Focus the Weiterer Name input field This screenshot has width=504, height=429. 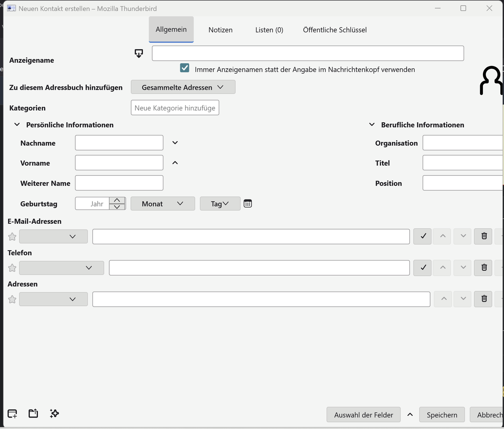pyautogui.click(x=119, y=183)
